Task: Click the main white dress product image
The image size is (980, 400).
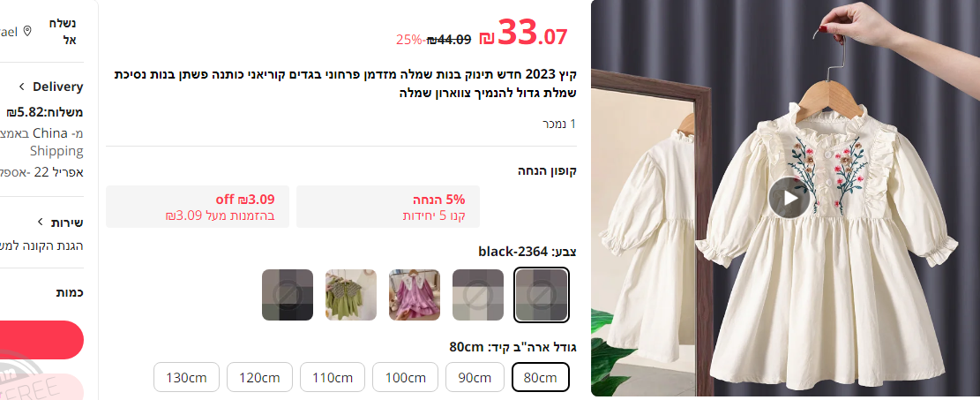Action: 786,198
